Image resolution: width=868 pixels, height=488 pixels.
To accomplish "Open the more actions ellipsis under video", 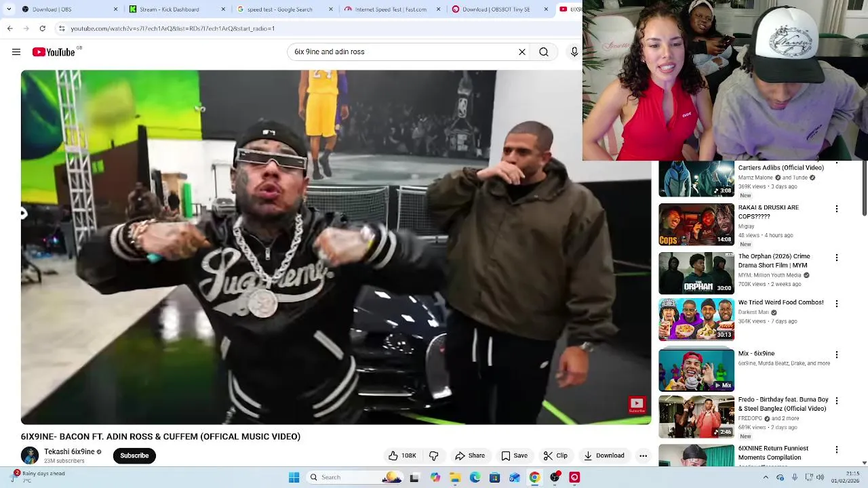I will click(x=643, y=455).
